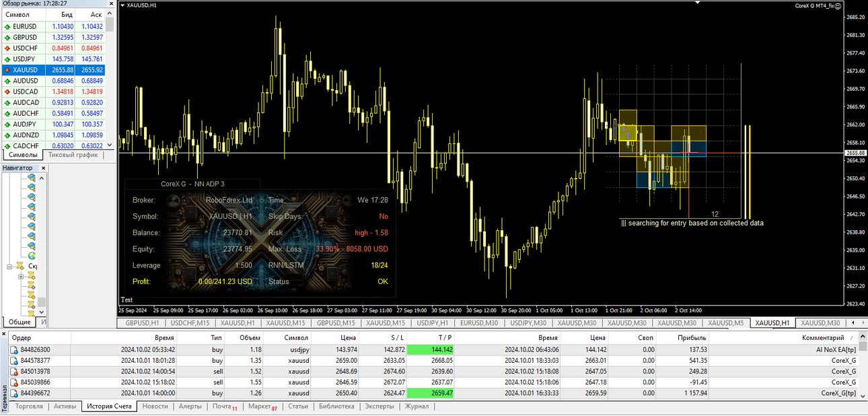Close the Navigator panel
This screenshot has width=868, height=416.
click(x=44, y=168)
